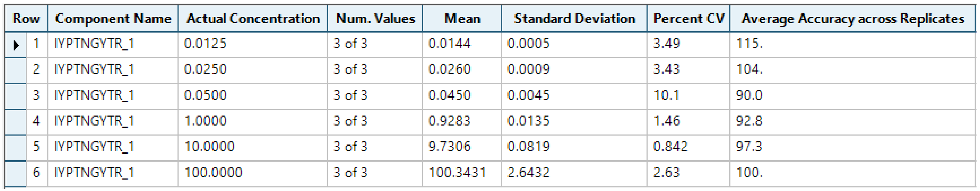The height and width of the screenshot is (191, 980).
Task: Select the IYPTNGYTR_1 cell in row 4
Action: 113,122
